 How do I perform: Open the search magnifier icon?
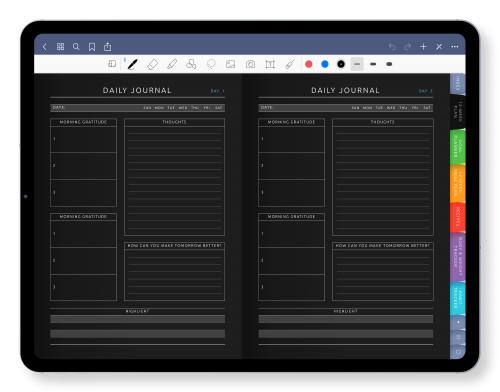point(76,47)
